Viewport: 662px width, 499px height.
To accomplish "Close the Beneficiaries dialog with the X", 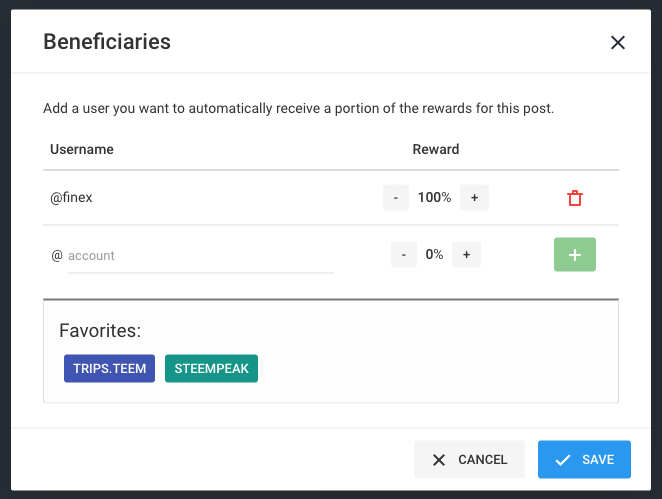I will click(x=617, y=42).
